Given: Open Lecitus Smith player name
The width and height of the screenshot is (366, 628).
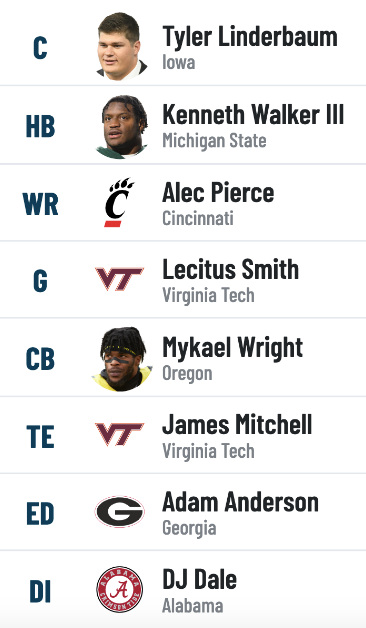Looking at the screenshot, I should (231, 269).
